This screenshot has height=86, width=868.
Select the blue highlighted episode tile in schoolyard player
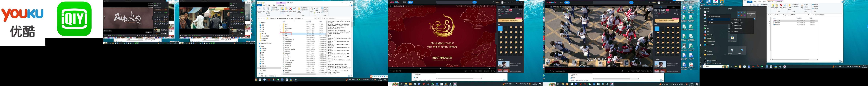(x=657, y=29)
